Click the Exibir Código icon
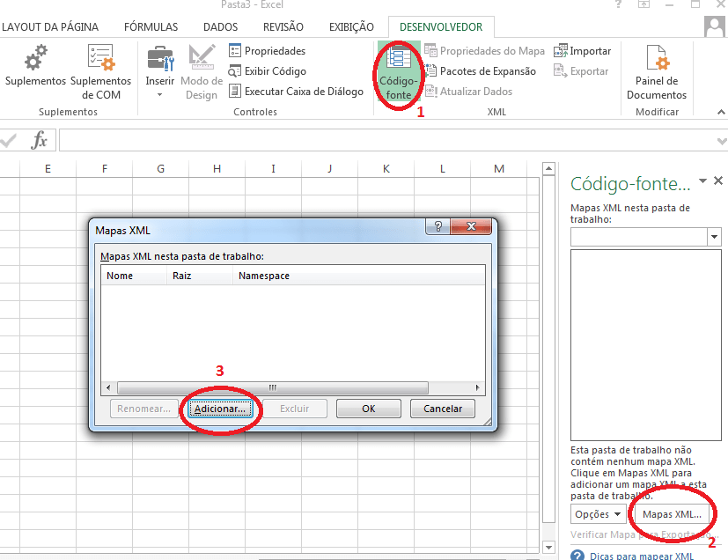Viewport: 728px width, 560px height. (235, 71)
